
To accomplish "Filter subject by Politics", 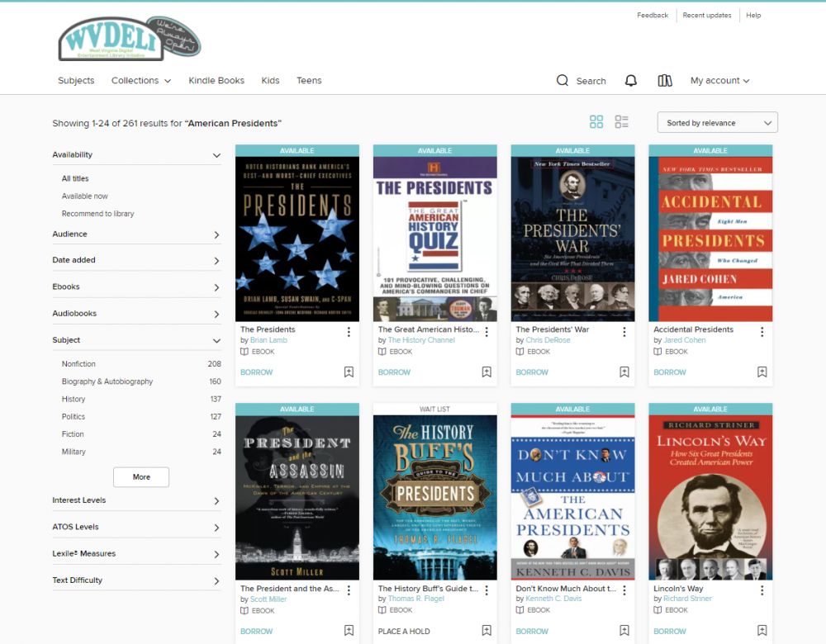I will 74,416.
